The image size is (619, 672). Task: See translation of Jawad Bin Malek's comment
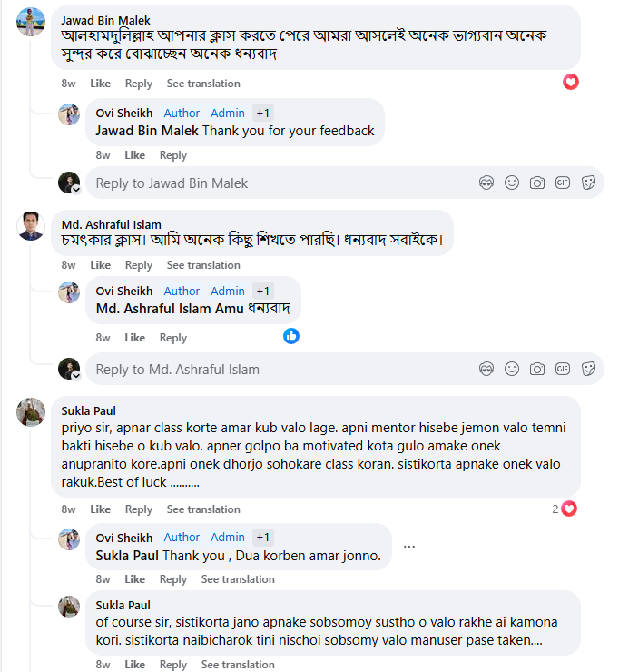coord(203,84)
